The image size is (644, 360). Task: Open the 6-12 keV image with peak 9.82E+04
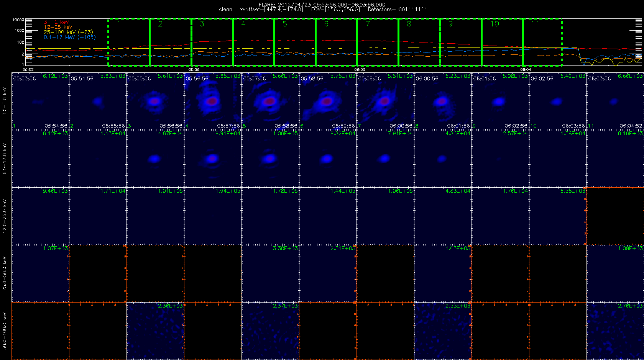pos(328,159)
